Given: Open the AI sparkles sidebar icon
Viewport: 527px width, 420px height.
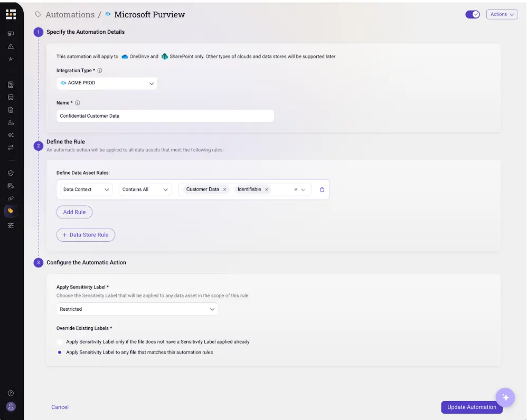Looking at the screenshot, I should [11, 135].
